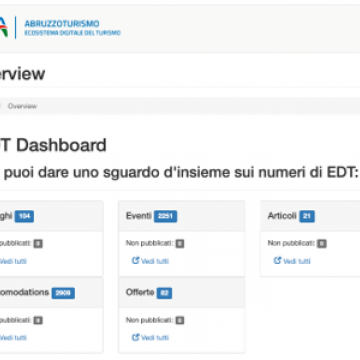Click the ABRUZZOTURISMO brand title
The height and width of the screenshot is (360, 360).
click(62, 24)
